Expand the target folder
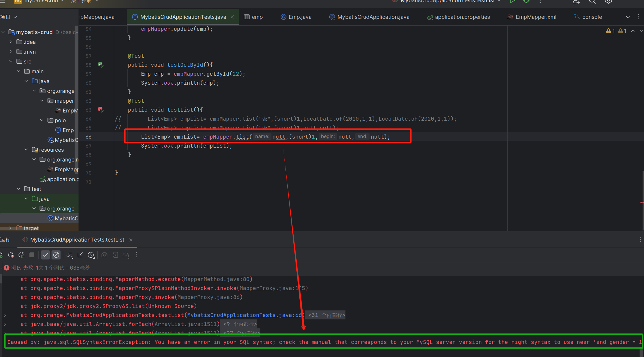This screenshot has width=644, height=357. coord(11,228)
